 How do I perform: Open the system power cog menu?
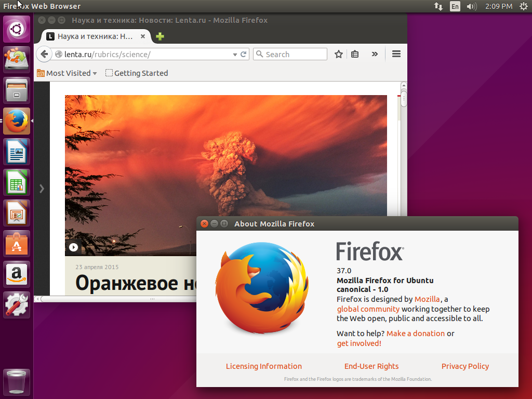[x=524, y=6]
